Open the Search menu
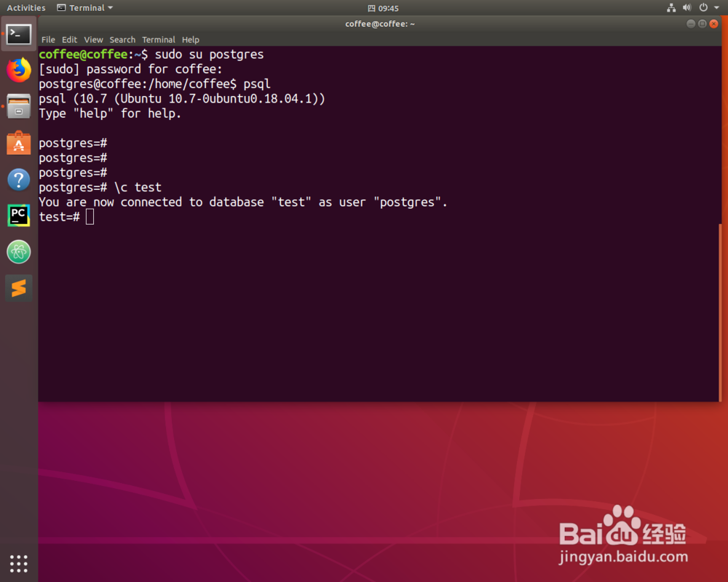The height and width of the screenshot is (582, 728). point(122,39)
